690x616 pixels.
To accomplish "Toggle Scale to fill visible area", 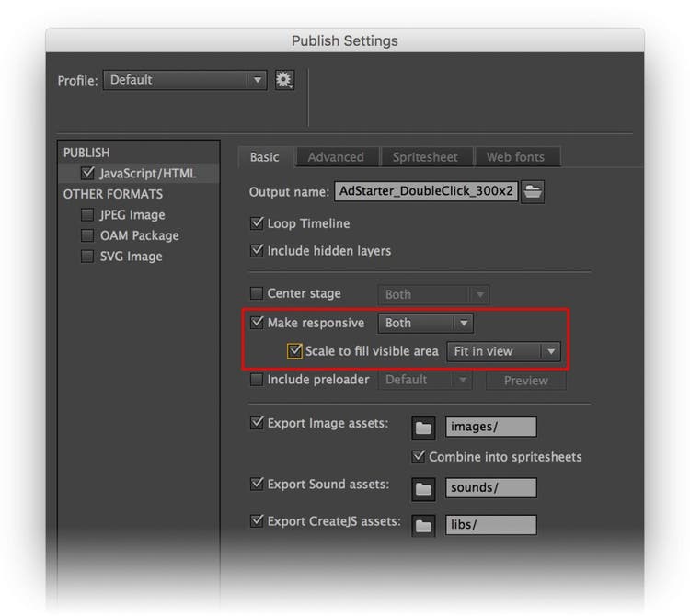I will pos(294,351).
